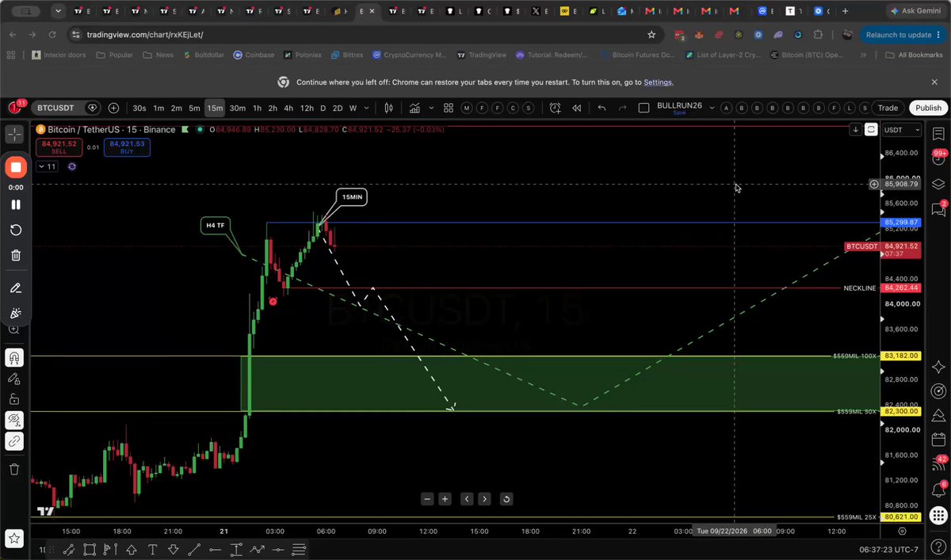The width and height of the screenshot is (951, 560).
Task: Open the layout grid templates icon
Action: (x=449, y=108)
